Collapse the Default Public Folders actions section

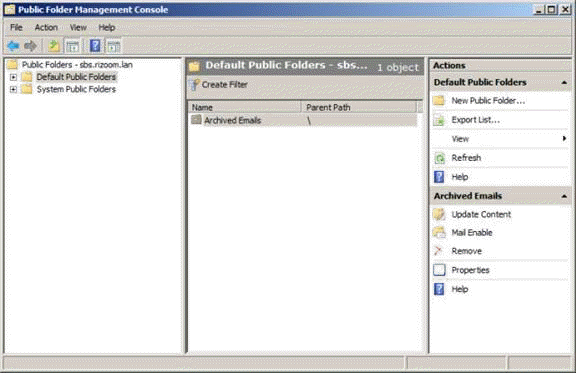click(x=564, y=83)
